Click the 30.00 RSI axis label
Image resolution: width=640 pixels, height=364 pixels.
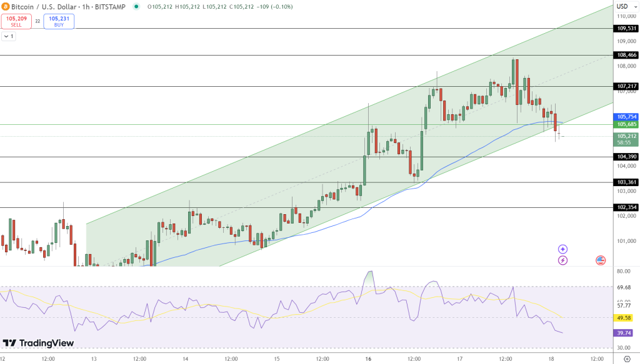point(624,348)
